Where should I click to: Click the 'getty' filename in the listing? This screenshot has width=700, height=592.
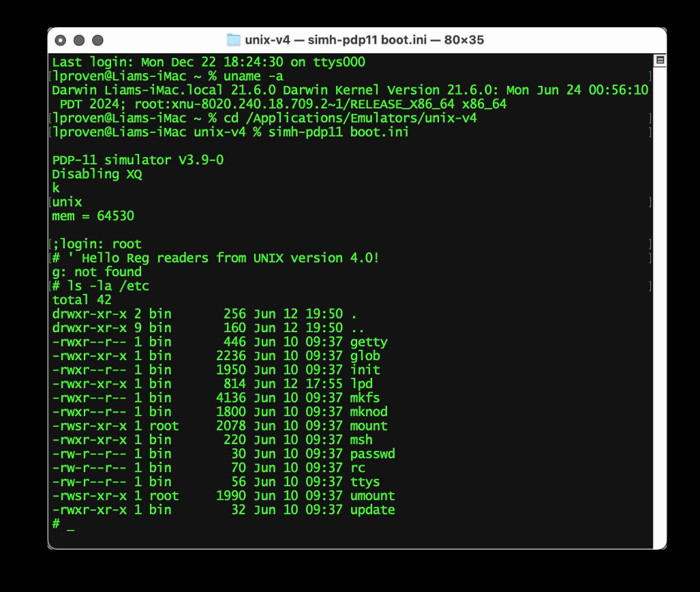(x=368, y=342)
